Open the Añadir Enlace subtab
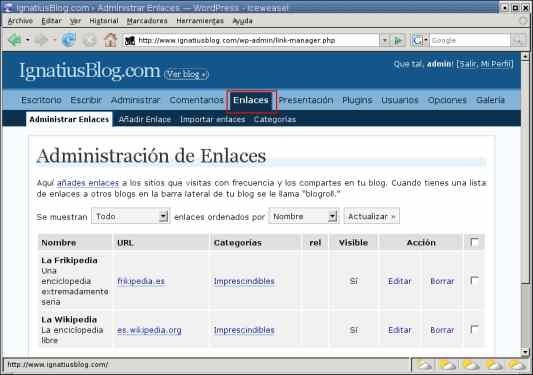Image resolution: width=533 pixels, height=375 pixels. [x=145, y=119]
